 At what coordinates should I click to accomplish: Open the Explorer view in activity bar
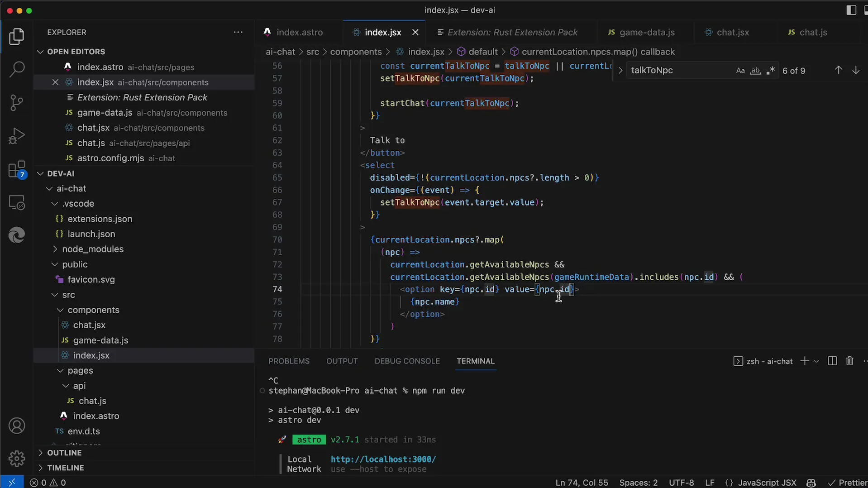click(x=17, y=37)
